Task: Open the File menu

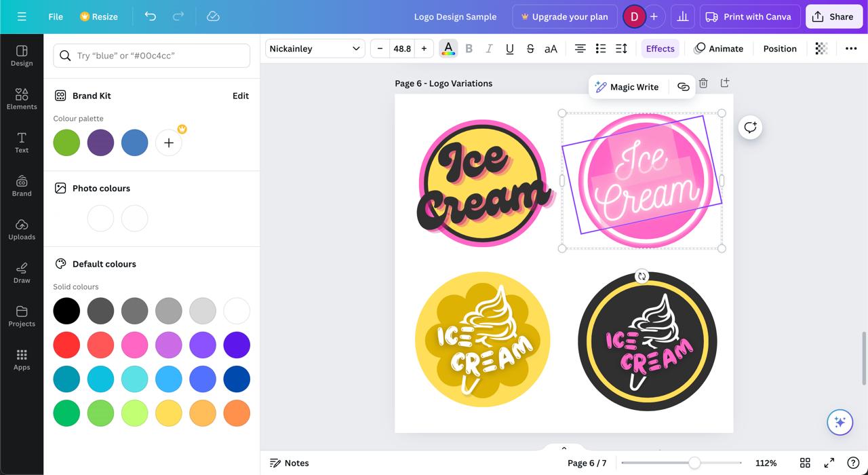Action: 56,16
